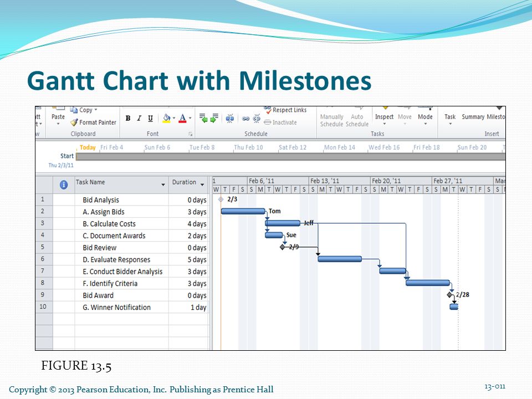This screenshot has height=399, width=532.
Task: Click the Indicators info column header icon
Action: pyautogui.click(x=63, y=185)
